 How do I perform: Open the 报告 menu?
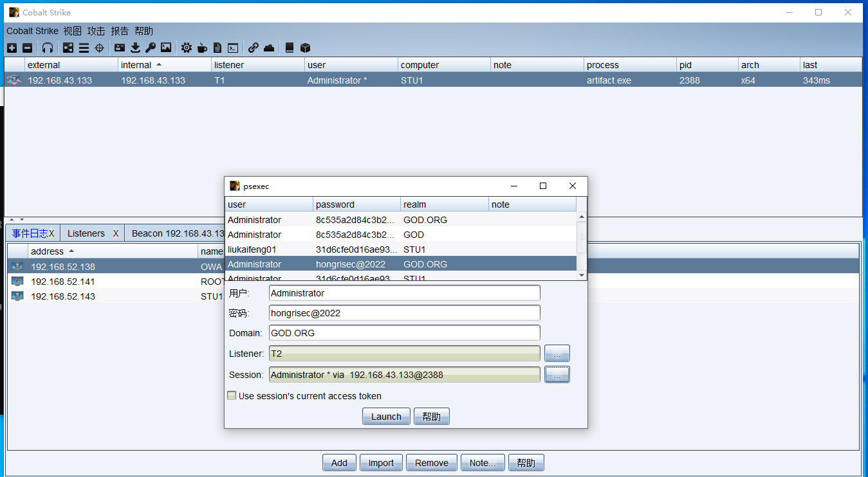click(120, 31)
